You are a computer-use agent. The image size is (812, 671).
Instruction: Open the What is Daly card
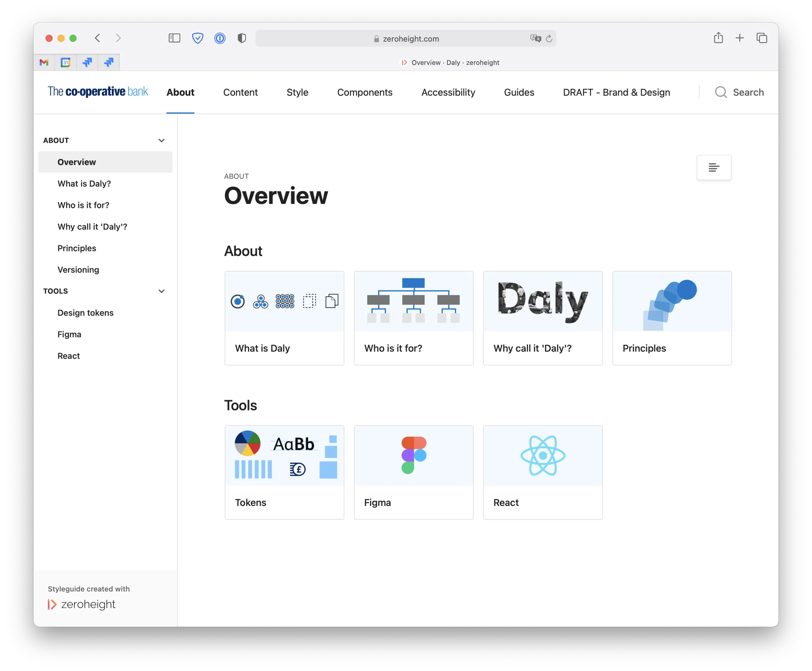(x=284, y=318)
